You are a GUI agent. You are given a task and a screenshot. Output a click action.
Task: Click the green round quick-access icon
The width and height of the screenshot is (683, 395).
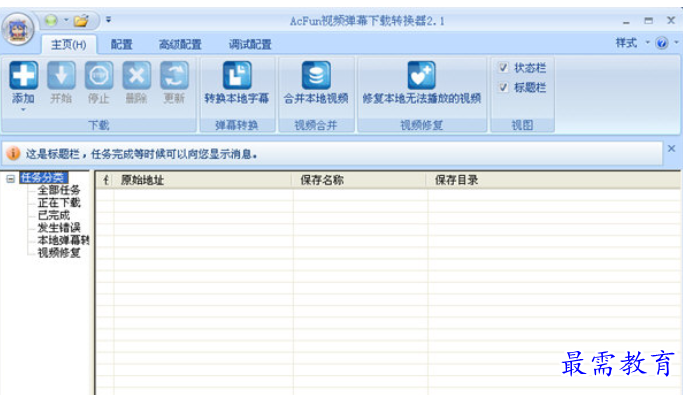click(51, 20)
